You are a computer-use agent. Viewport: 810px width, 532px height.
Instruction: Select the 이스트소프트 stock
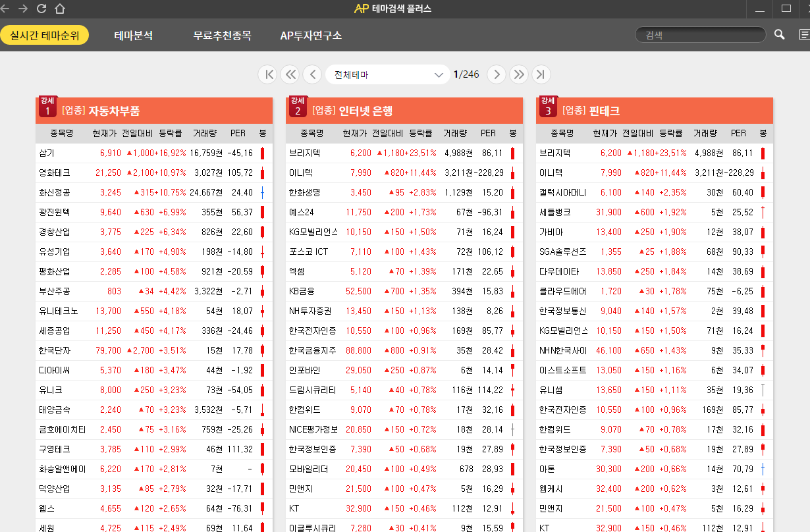[562, 371]
